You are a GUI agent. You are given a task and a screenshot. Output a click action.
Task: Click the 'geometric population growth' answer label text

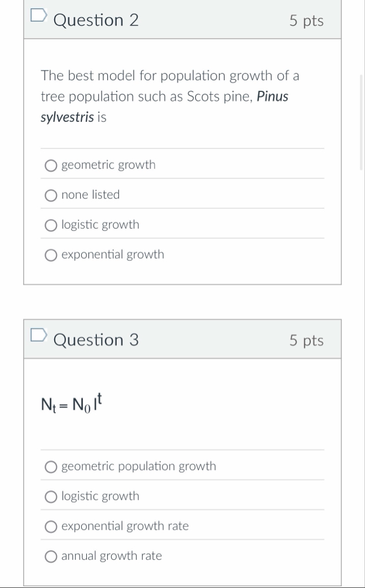pyautogui.click(x=138, y=467)
